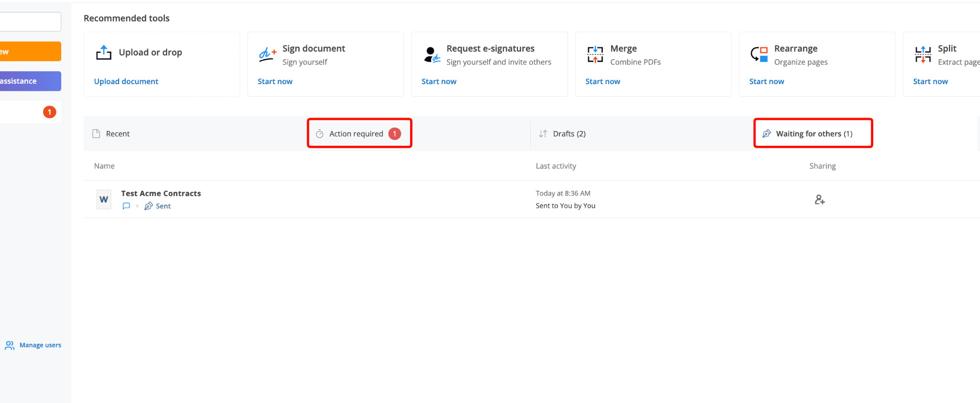The image size is (980, 403).
Task: Click the comment bubble icon under Test Acme Contracts
Action: click(x=126, y=206)
